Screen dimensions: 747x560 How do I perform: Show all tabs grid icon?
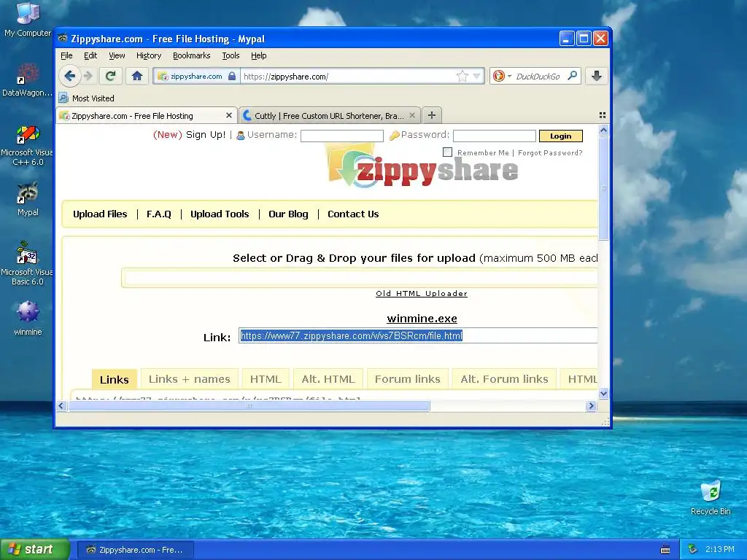(602, 115)
